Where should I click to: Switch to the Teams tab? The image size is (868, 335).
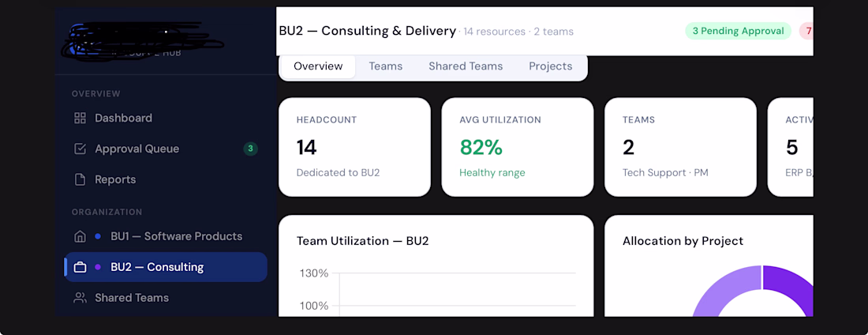[386, 66]
